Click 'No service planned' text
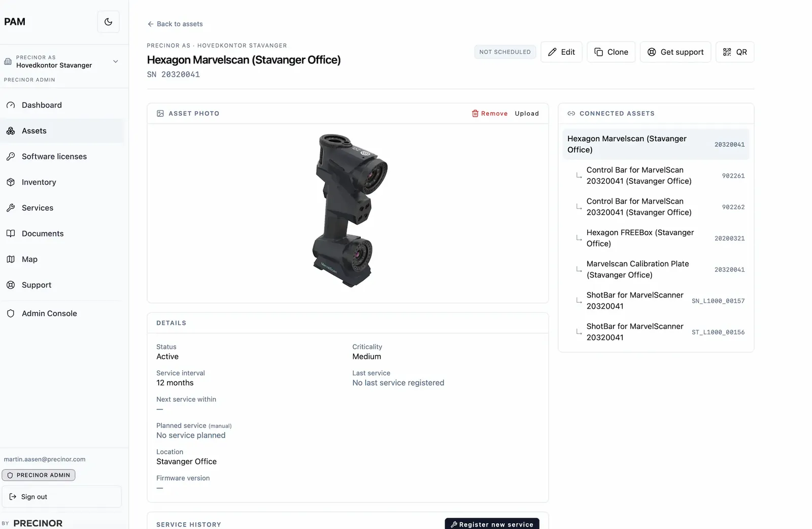812x529 pixels. coord(191,435)
